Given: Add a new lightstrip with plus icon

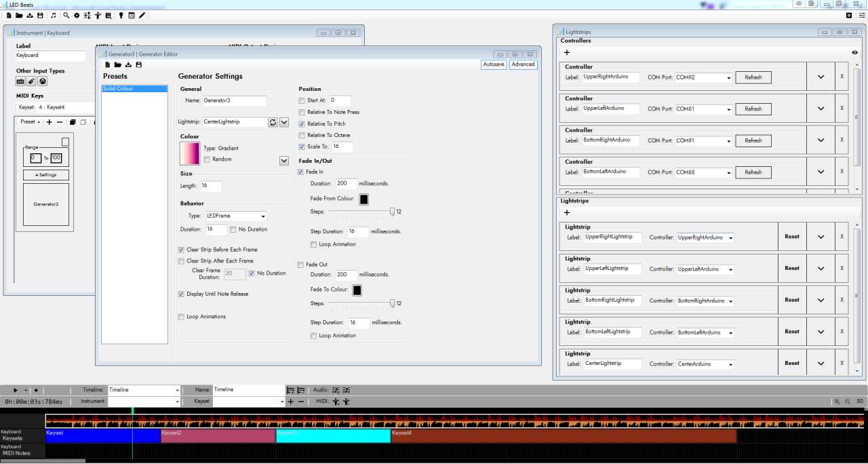Looking at the screenshot, I should coord(567,212).
